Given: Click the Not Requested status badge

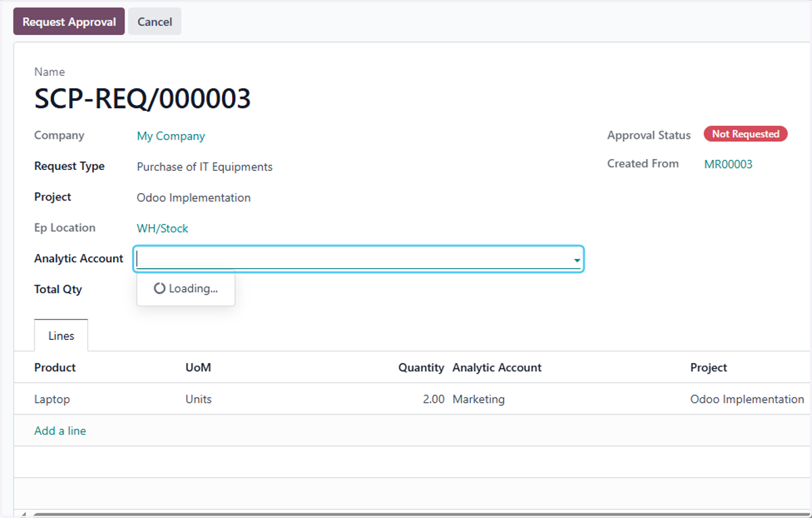Looking at the screenshot, I should 746,134.
